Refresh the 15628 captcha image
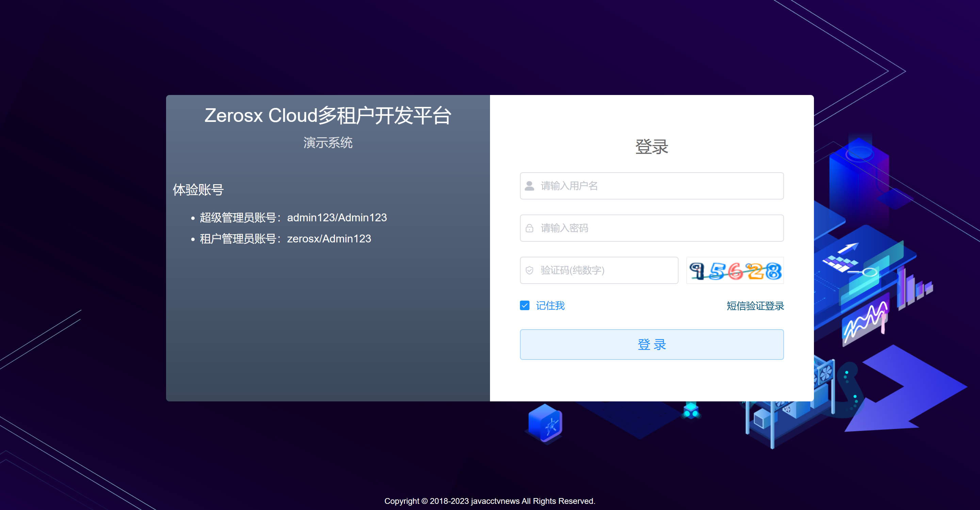980x510 pixels. click(735, 270)
